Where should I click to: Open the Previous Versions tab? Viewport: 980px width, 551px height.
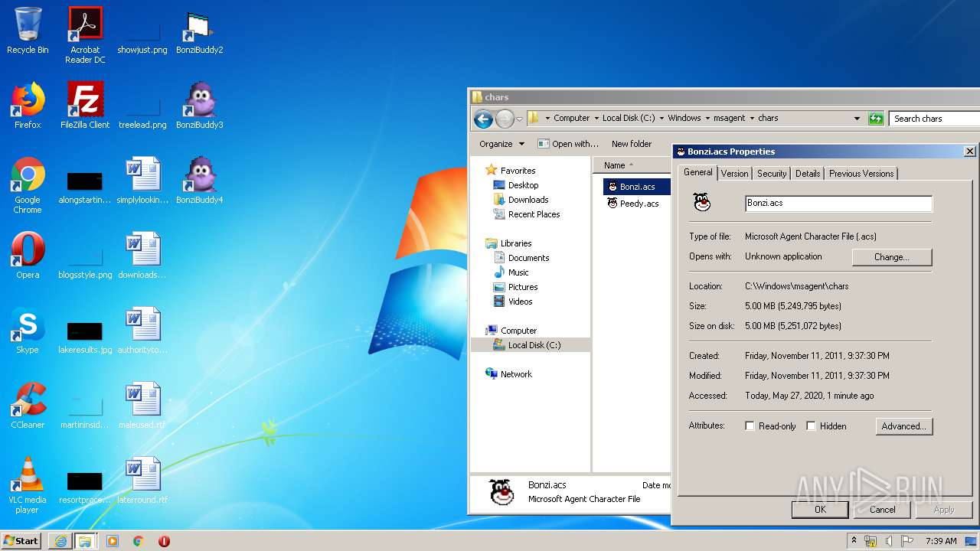click(861, 174)
